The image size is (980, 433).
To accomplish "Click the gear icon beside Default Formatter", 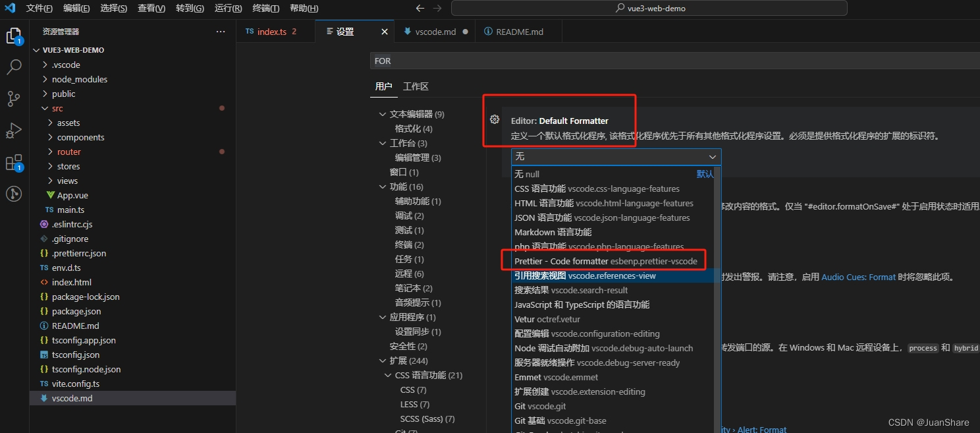I will coord(495,119).
